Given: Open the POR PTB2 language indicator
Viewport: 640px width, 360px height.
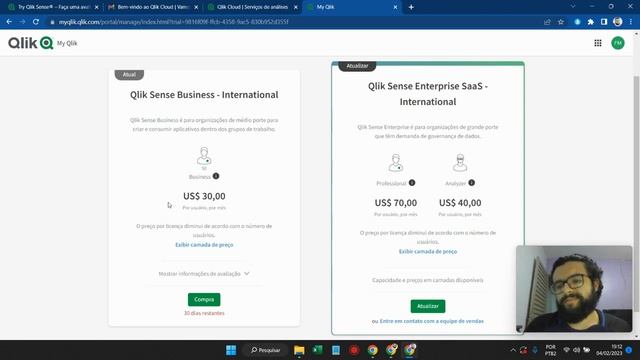Looking at the screenshot, I should tap(551, 350).
